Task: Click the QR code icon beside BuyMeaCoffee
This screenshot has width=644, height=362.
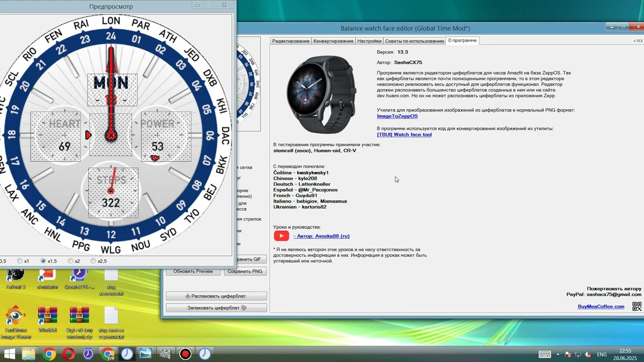Action: (636, 306)
